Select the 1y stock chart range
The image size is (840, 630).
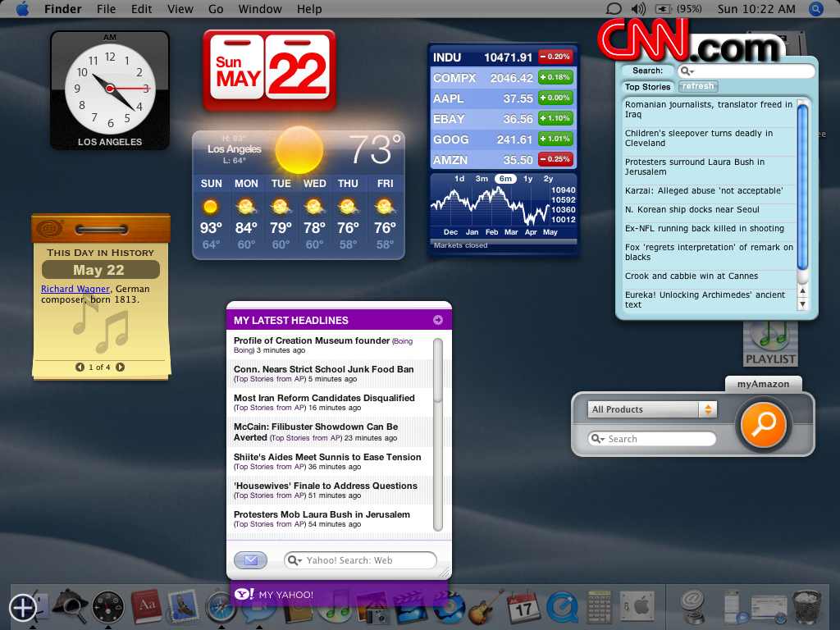(527, 178)
